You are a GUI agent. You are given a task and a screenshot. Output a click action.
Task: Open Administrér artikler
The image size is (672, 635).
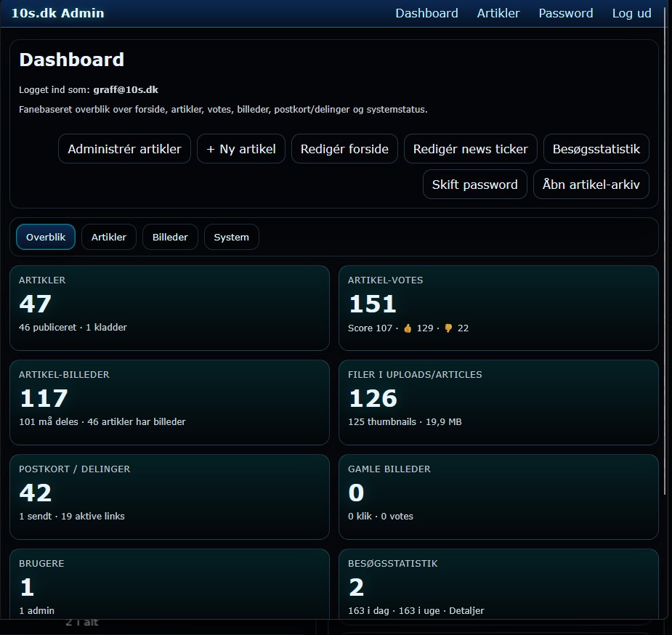[x=124, y=149]
